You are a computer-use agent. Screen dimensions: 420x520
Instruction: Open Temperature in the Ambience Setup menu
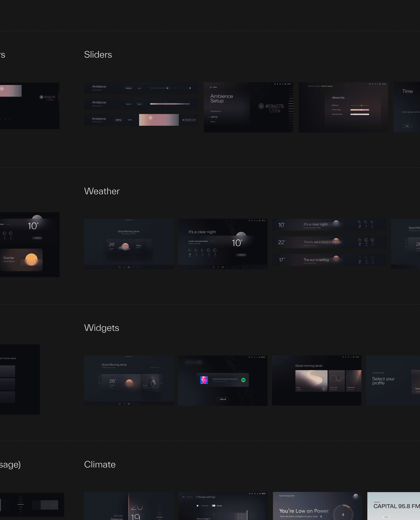tap(215, 111)
